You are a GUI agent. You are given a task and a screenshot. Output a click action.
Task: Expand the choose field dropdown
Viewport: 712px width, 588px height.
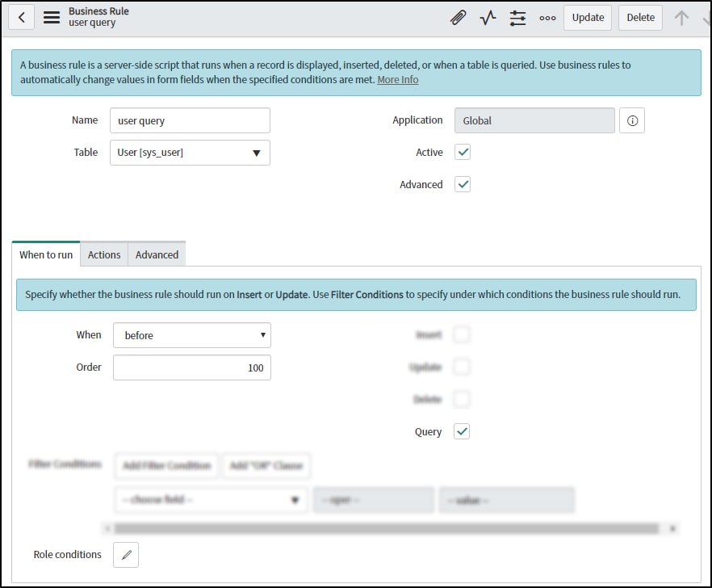click(x=294, y=499)
